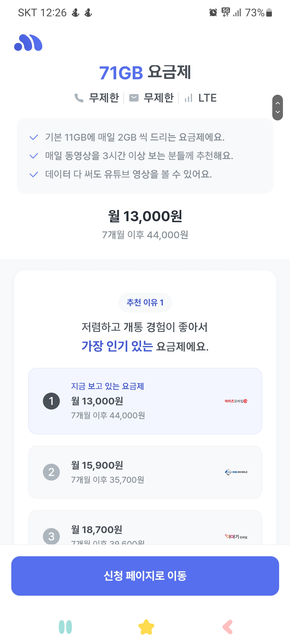Tap the 아이즈모바일 carrier logo
The height and width of the screenshot is (644, 290).
(236, 401)
